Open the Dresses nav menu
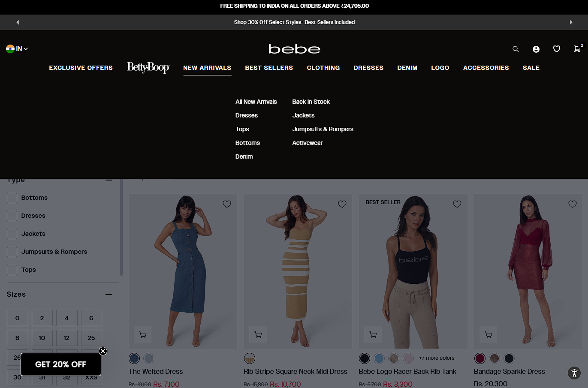The height and width of the screenshot is (388, 588). (368, 68)
